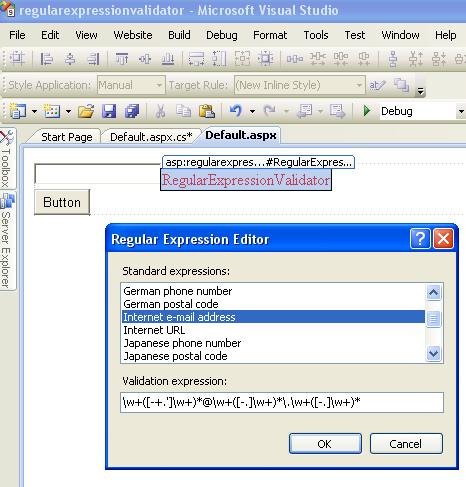Click the design surface Button control
The image size is (466, 487).
[x=62, y=202]
